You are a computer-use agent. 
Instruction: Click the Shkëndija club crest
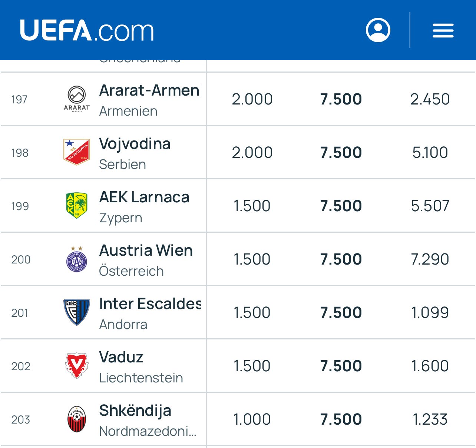pos(77,419)
